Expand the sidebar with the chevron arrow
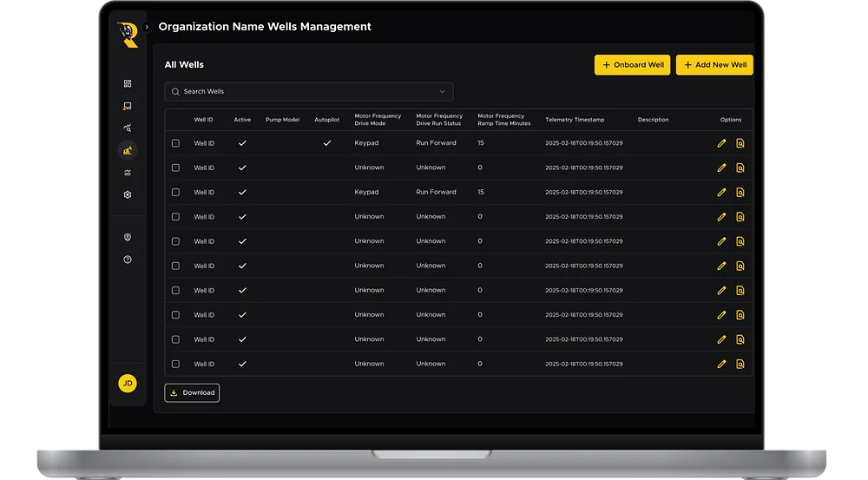This screenshot has height=480, width=868. click(x=147, y=27)
